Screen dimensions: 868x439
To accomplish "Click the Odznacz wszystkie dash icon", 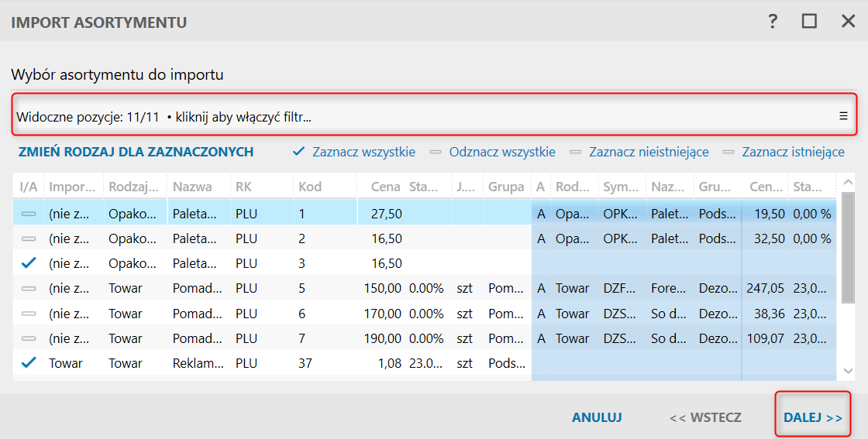I will coord(436,152).
